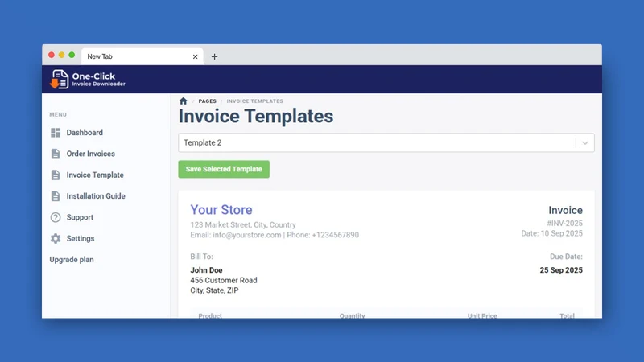The width and height of the screenshot is (644, 362).
Task: Click the Your Store heading
Action: coord(221,210)
